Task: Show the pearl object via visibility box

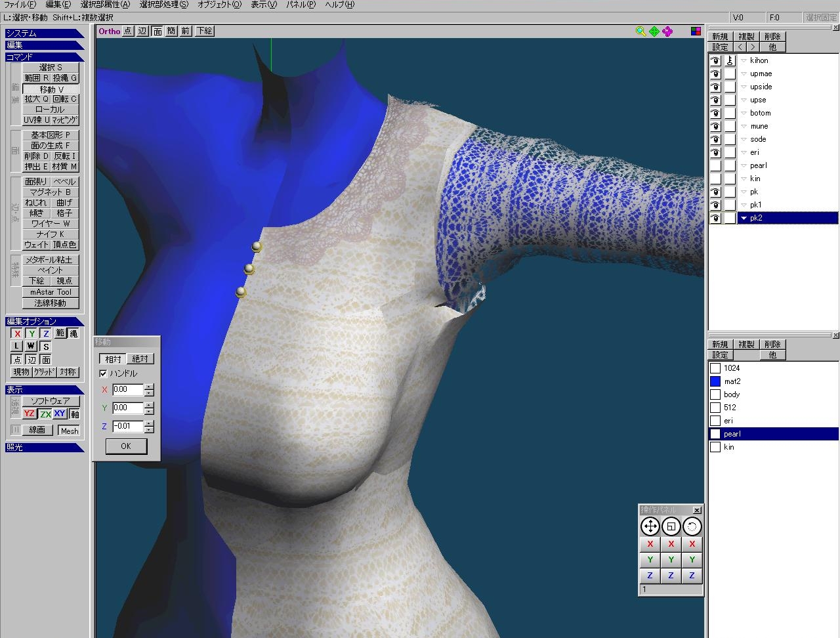Action: coord(715,165)
